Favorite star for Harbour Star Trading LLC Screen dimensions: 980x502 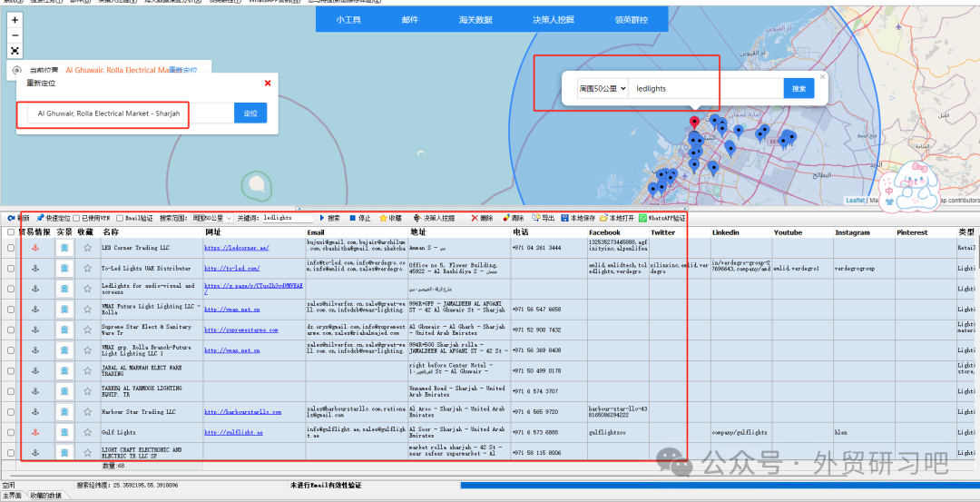tap(87, 412)
